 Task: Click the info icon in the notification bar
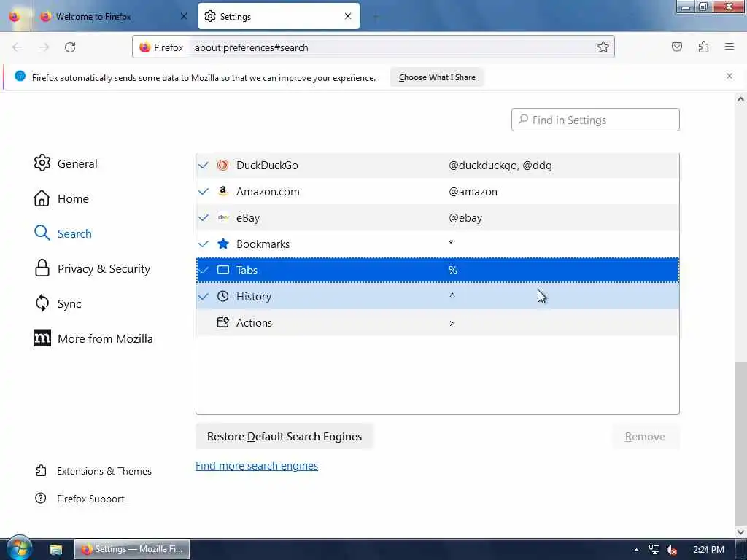click(20, 76)
